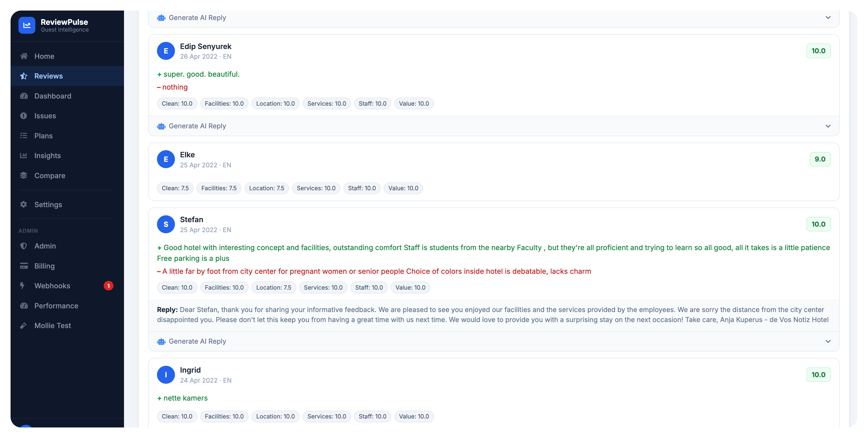Click the Performance speedometer icon
The height and width of the screenshot is (438, 868).
click(23, 305)
